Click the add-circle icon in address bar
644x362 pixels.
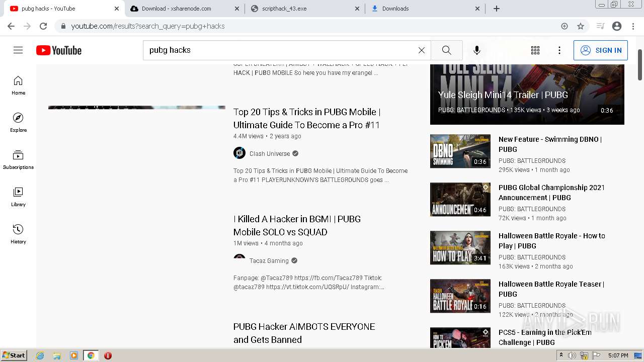point(565,26)
